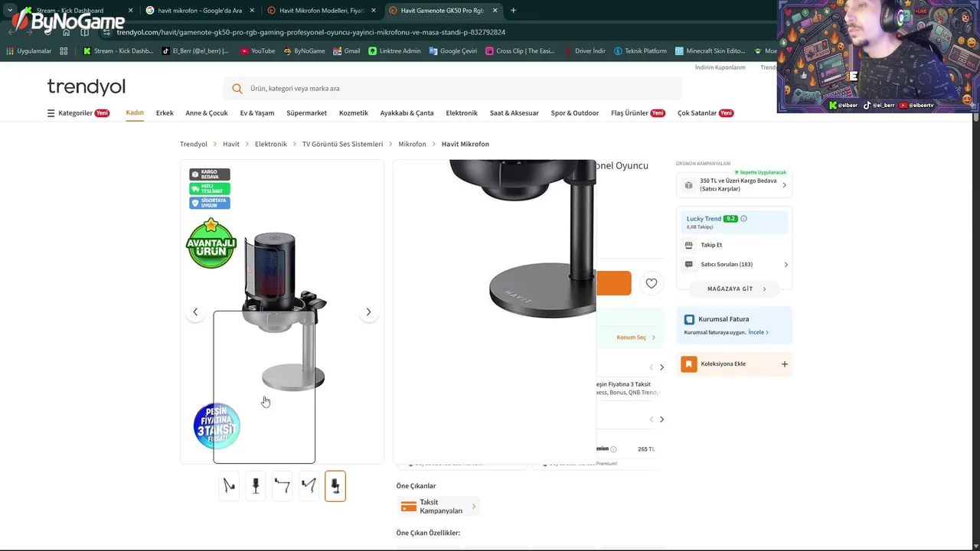Screen dimensions: 980x551
Task: Open the YouTube bookmark
Action: pyautogui.click(x=257, y=51)
